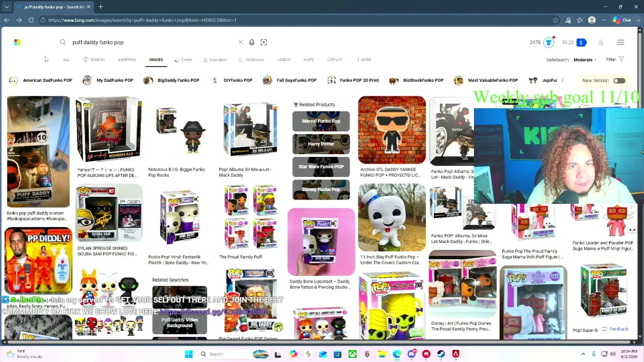Open the Stay Puft Funko Pop image
The height and width of the screenshot is (362, 644).
pos(392,217)
